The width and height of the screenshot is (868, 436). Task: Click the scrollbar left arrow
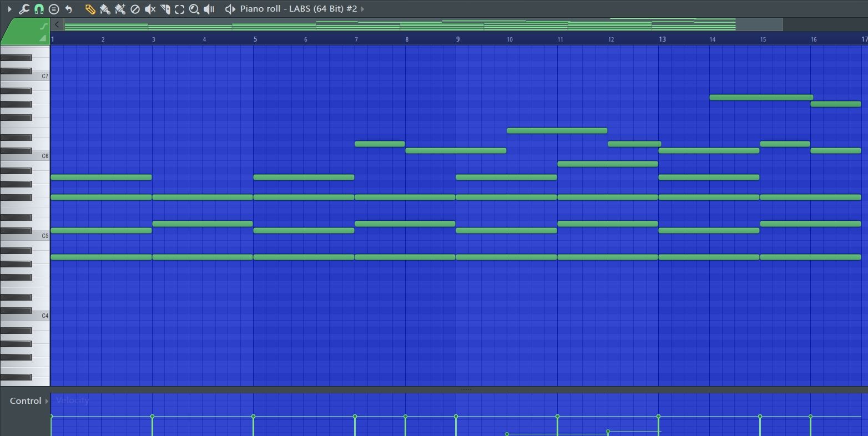(x=57, y=24)
